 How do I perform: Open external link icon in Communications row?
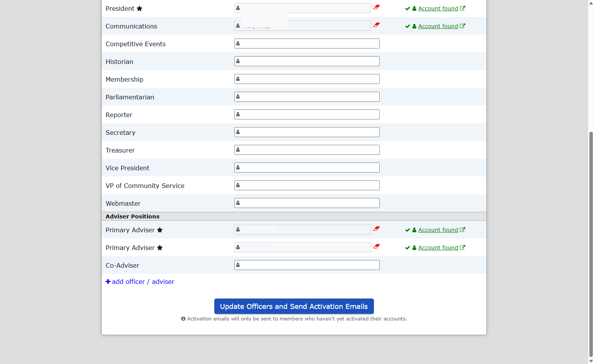coord(463,26)
